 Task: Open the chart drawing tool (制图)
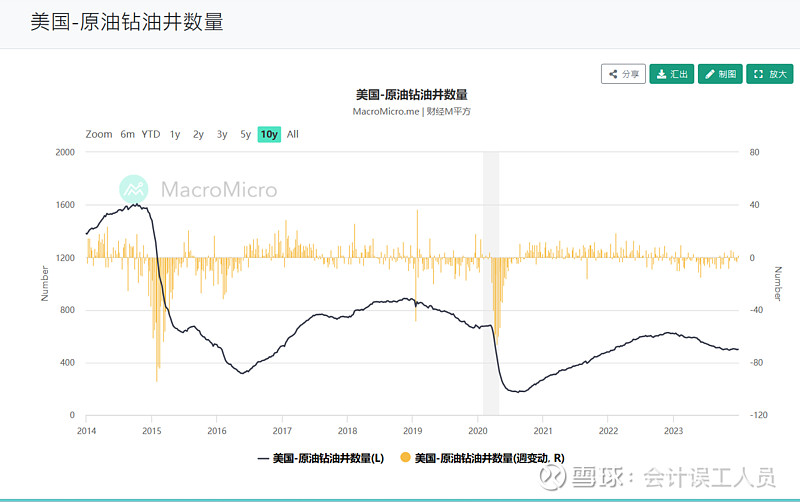[x=720, y=74]
